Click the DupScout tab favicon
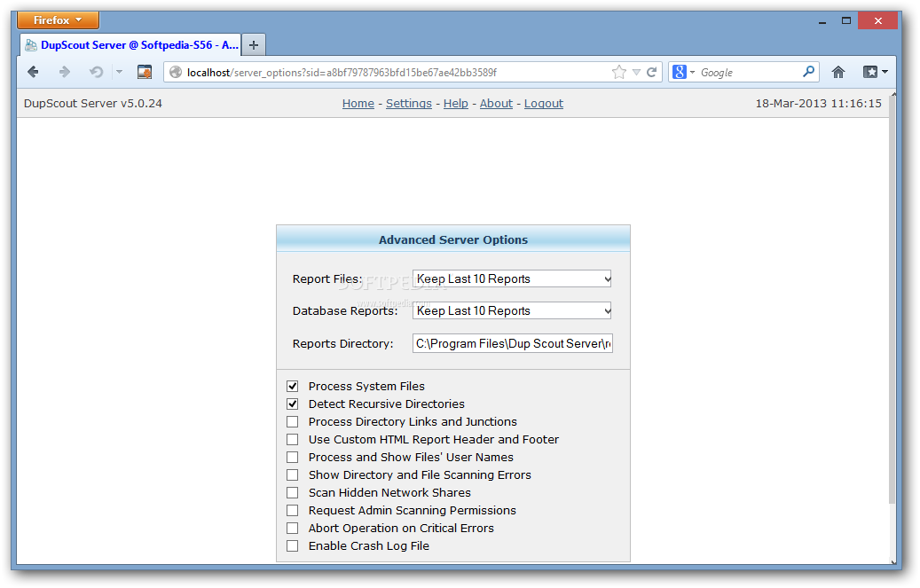The width and height of the screenshot is (920, 588). (31, 45)
